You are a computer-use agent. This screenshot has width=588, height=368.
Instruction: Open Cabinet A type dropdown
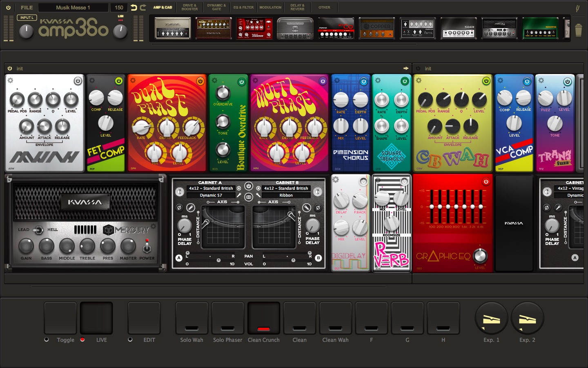click(211, 188)
